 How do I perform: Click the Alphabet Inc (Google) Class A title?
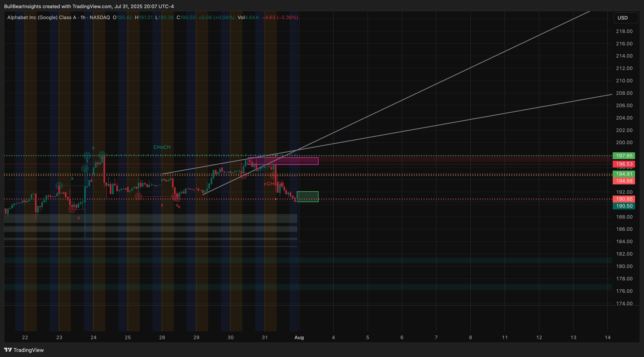coord(42,17)
